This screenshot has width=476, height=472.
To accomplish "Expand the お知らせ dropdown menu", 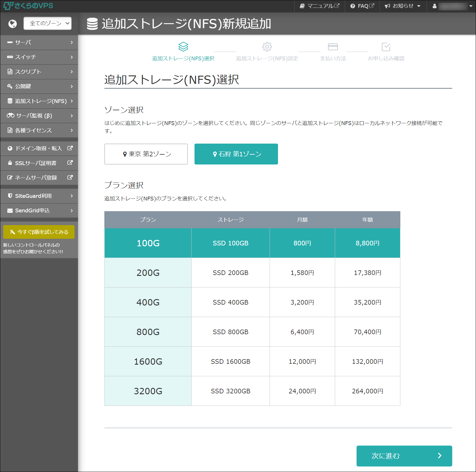I will (x=403, y=6).
